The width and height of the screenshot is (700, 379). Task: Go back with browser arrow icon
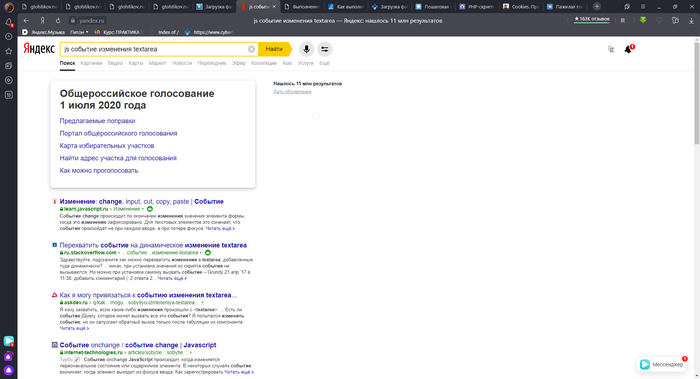coord(26,21)
